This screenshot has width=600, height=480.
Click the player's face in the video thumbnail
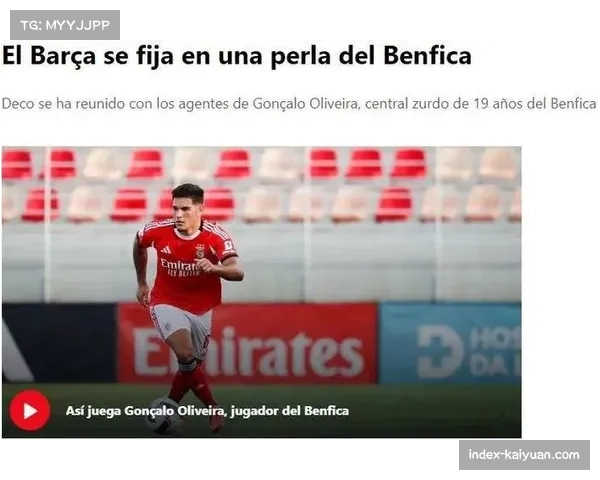pos(187,212)
